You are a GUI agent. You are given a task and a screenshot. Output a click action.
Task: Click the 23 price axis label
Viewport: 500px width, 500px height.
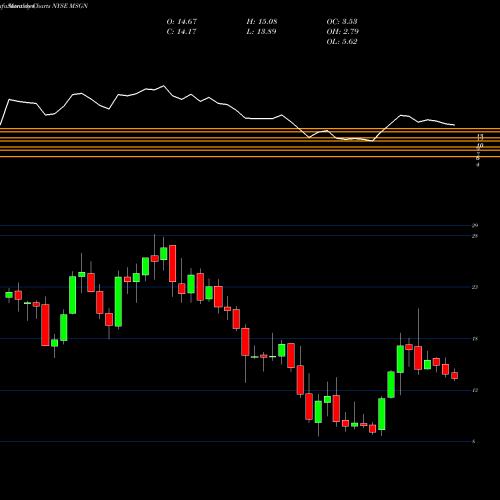point(475,287)
